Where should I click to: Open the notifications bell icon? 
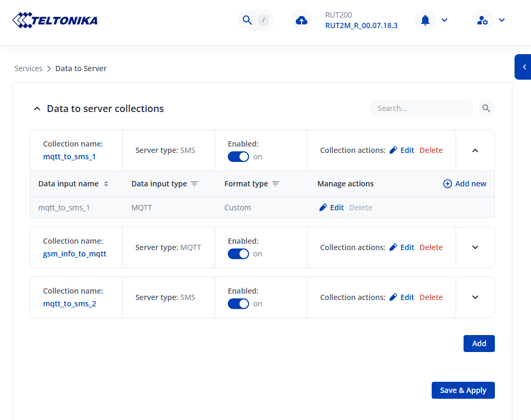tap(425, 20)
